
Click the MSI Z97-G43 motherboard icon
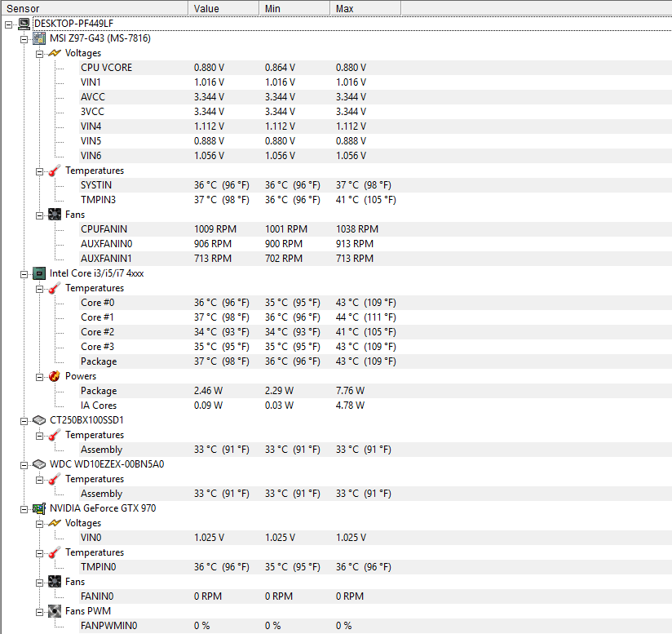tap(39, 38)
